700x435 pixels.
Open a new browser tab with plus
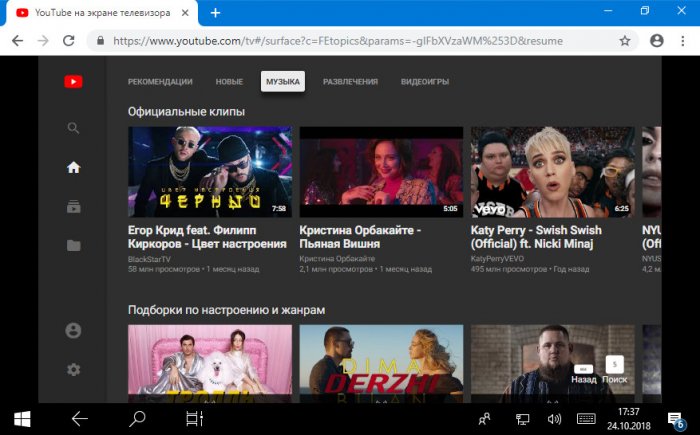215,13
